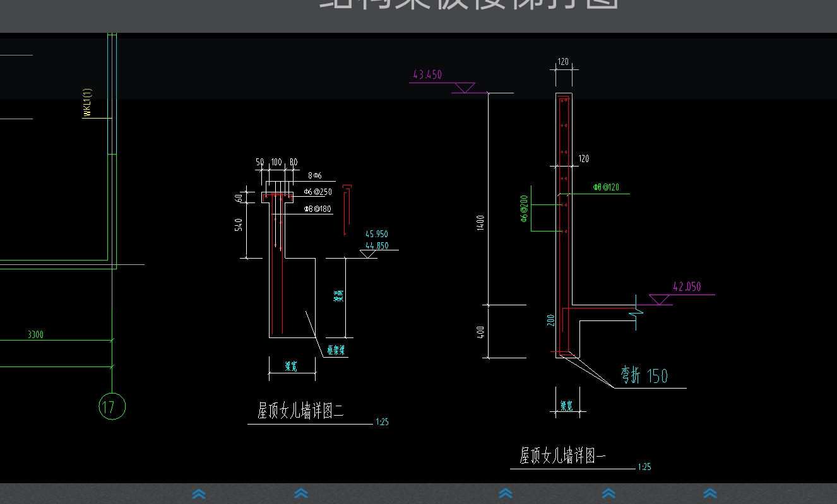Click the rebar annotation 8Φ6
This screenshot has width=837, height=504.
pyautogui.click(x=315, y=175)
